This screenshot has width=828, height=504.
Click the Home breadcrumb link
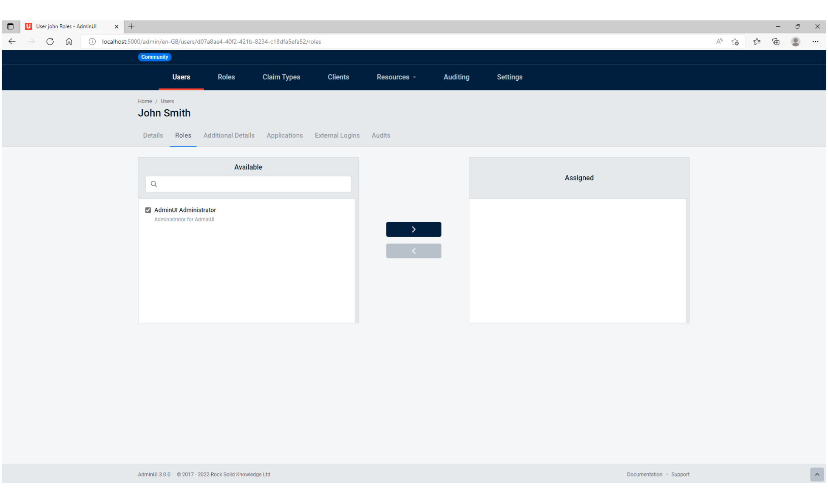[x=145, y=101]
